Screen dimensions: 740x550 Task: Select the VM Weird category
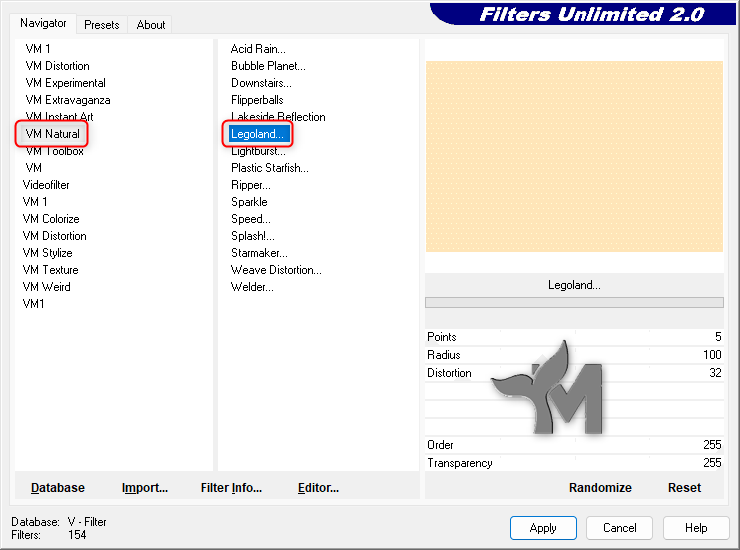pyautogui.click(x=46, y=287)
